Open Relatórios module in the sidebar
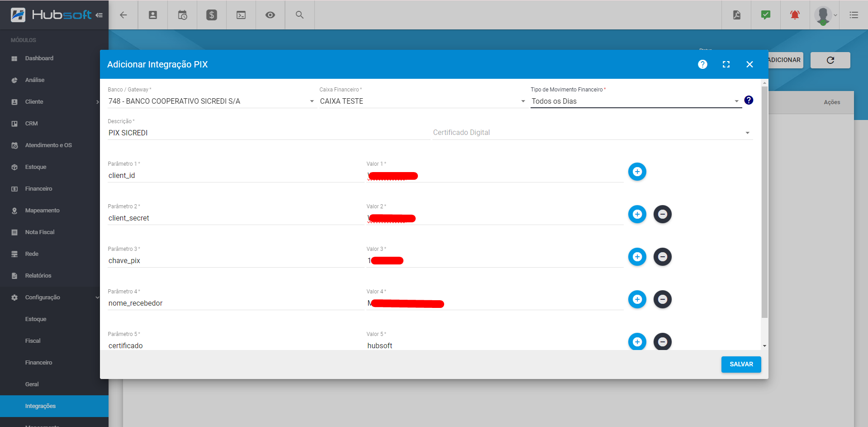Image resolution: width=868 pixels, height=427 pixels. [x=54, y=276]
